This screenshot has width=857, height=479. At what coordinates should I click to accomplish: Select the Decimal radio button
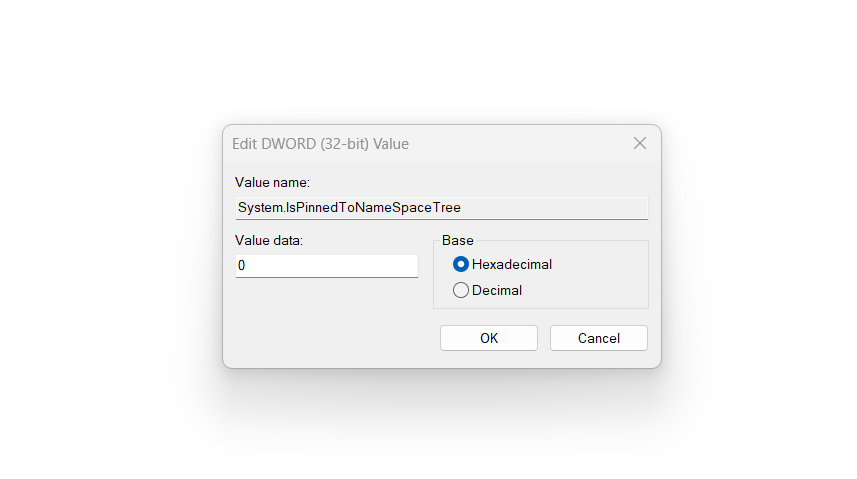[x=461, y=291]
